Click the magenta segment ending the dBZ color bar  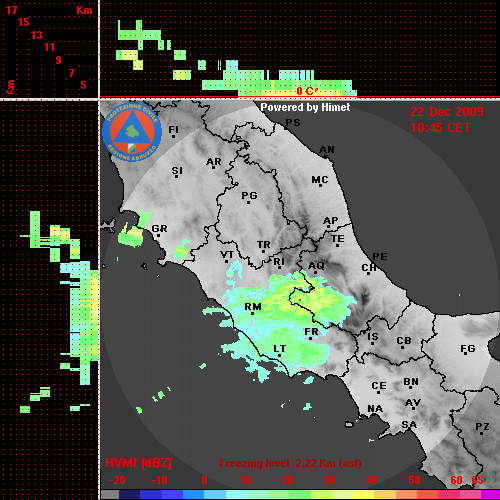(x=490, y=494)
